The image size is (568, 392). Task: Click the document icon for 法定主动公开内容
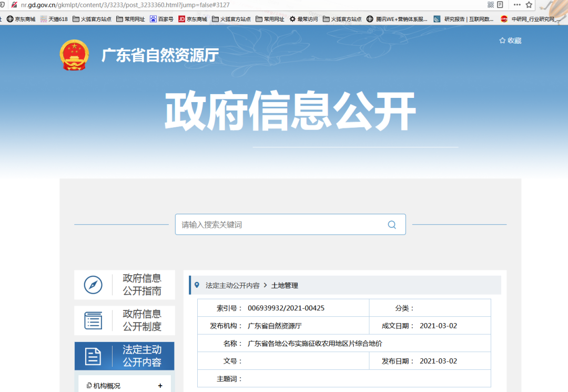pyautogui.click(x=93, y=356)
